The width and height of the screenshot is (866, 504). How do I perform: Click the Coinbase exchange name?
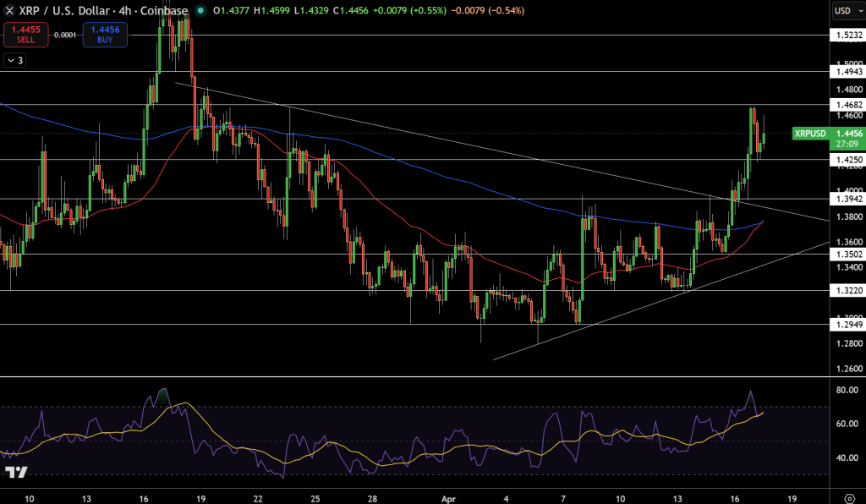pos(167,12)
